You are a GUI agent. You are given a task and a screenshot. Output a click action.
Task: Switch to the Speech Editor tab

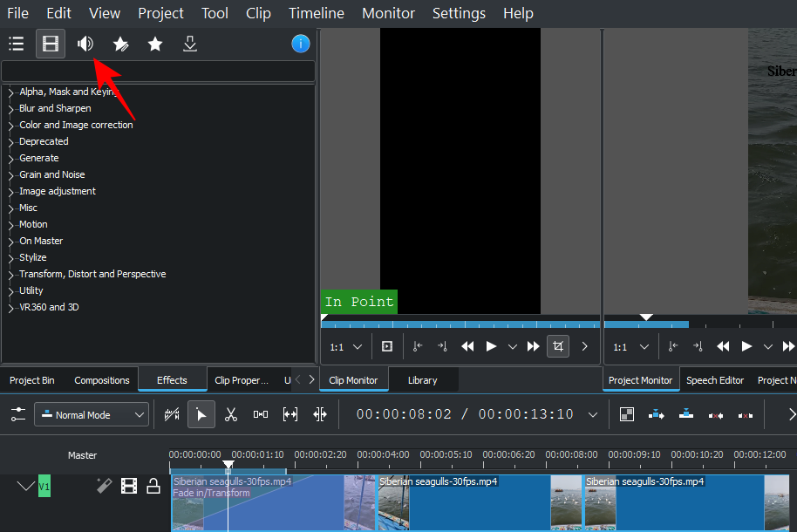coord(715,380)
